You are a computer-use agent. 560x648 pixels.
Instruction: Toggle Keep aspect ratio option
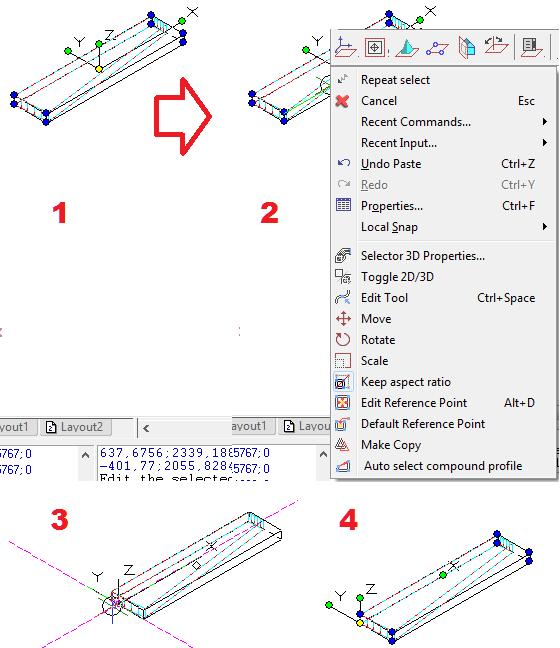(444, 382)
